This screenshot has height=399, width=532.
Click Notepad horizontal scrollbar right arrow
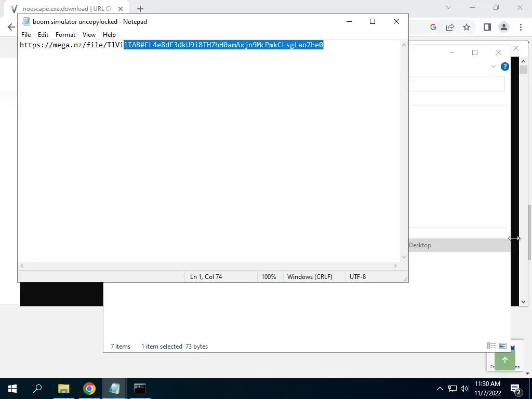click(x=395, y=265)
